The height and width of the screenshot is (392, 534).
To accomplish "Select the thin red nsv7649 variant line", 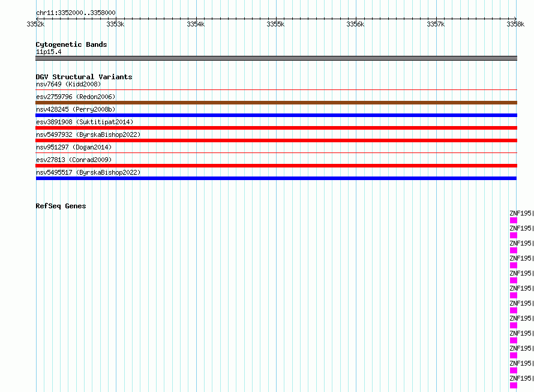I will [x=276, y=90].
